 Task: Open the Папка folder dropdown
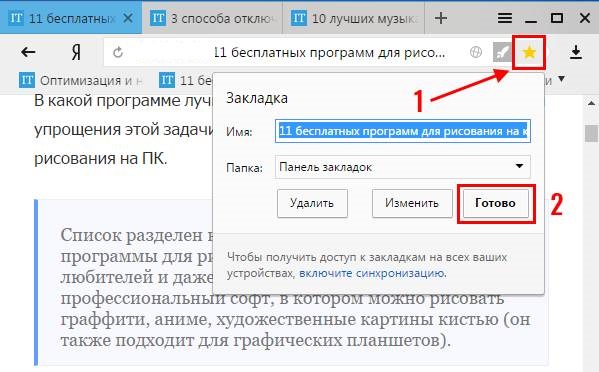pyautogui.click(x=403, y=167)
